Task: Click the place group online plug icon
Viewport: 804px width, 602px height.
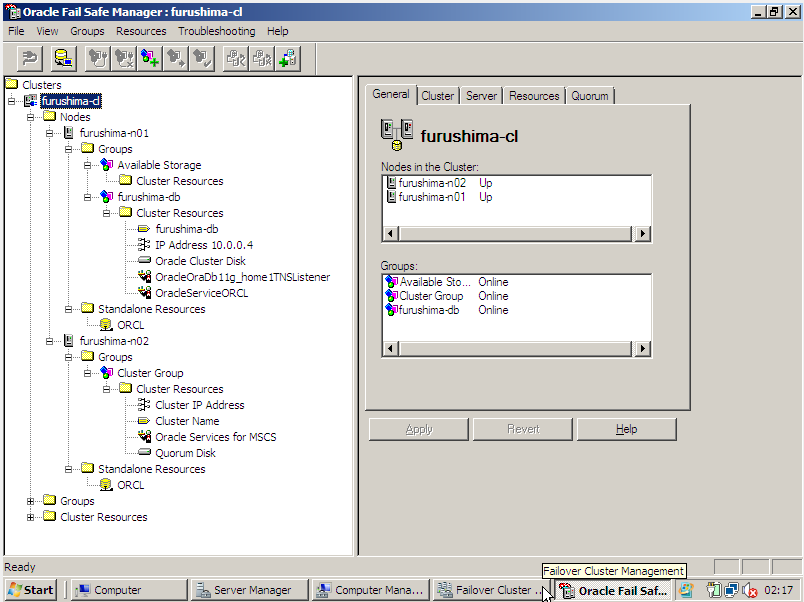Action: 97,58
